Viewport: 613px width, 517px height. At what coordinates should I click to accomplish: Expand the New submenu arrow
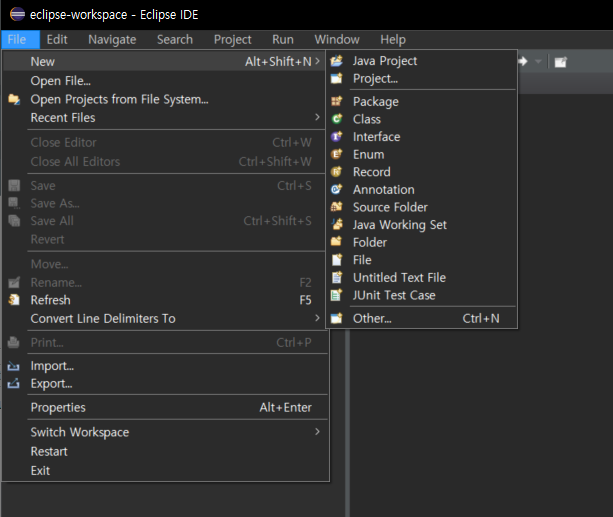[x=317, y=61]
